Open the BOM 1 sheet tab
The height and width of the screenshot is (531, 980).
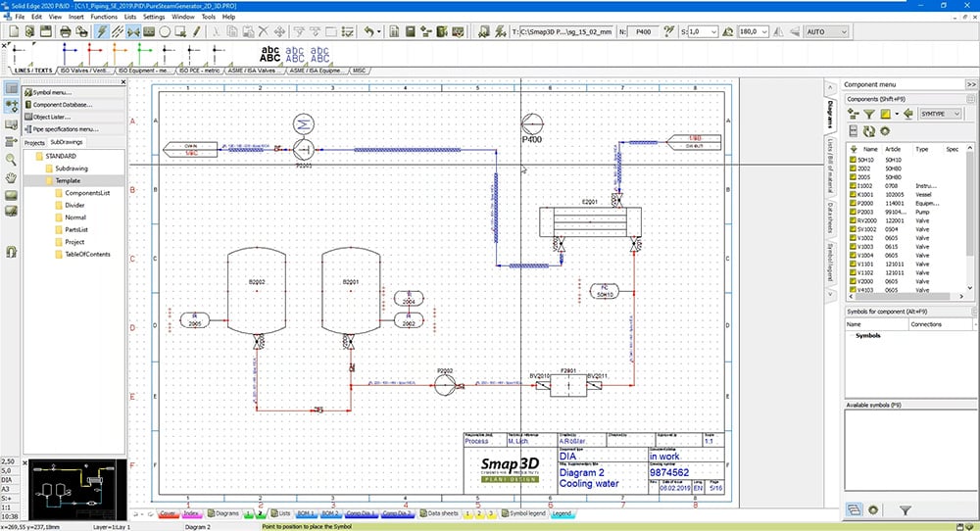click(305, 513)
